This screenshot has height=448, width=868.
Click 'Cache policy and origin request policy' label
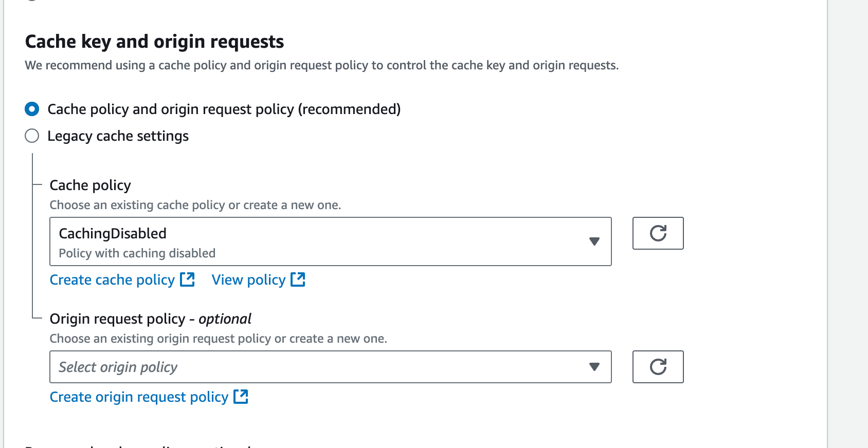224,109
